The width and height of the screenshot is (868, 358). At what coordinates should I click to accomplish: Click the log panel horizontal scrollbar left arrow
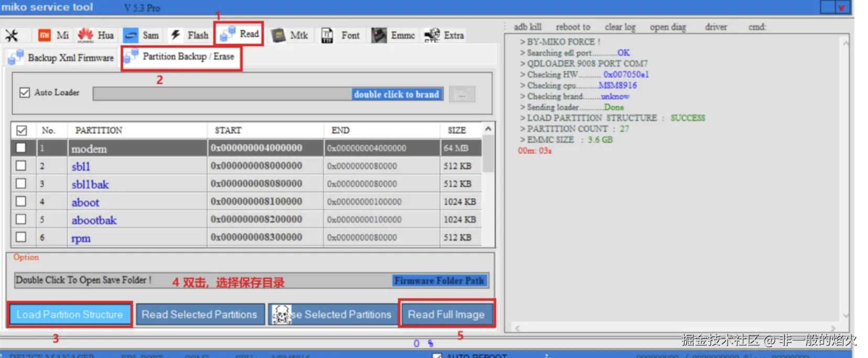coord(518,328)
